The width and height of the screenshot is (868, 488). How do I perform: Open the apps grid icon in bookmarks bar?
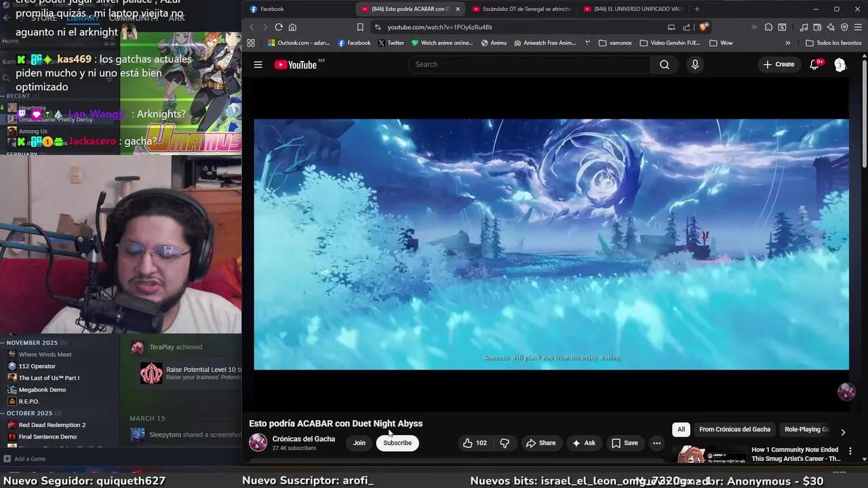pos(251,43)
